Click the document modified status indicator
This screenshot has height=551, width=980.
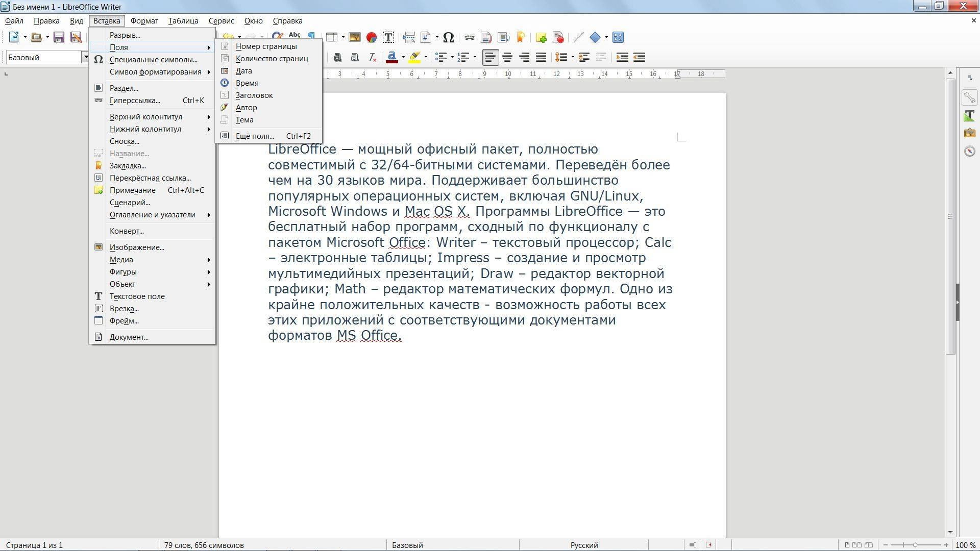click(x=708, y=545)
